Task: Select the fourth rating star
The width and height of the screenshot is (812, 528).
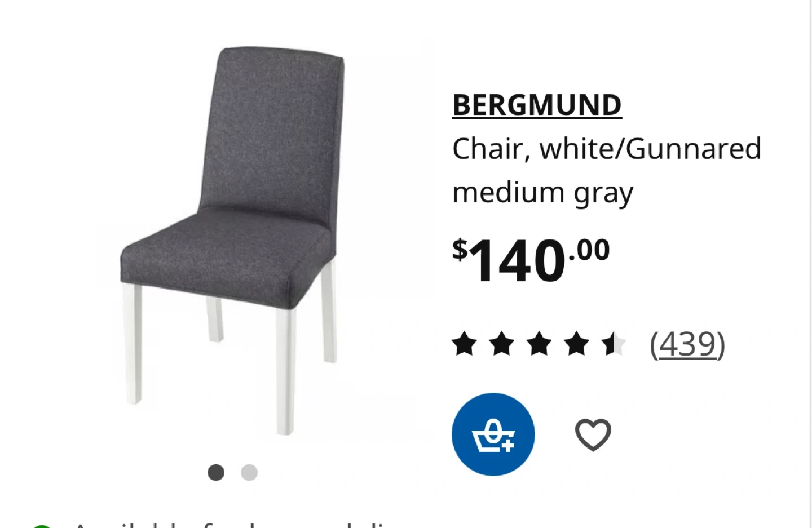Action: pos(577,344)
